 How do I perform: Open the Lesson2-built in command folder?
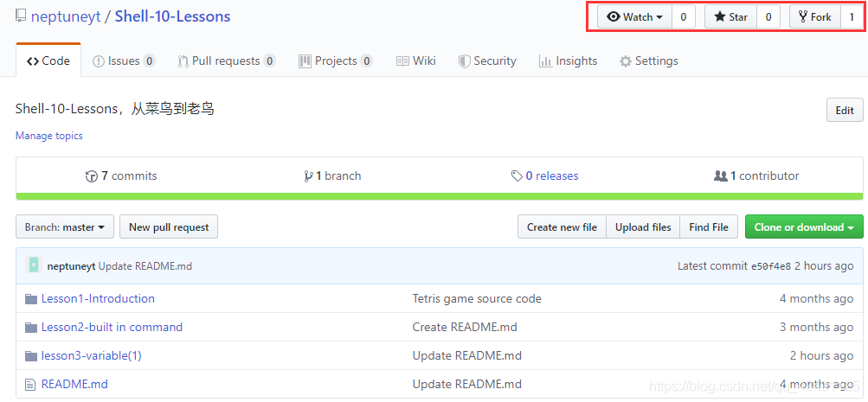(112, 327)
